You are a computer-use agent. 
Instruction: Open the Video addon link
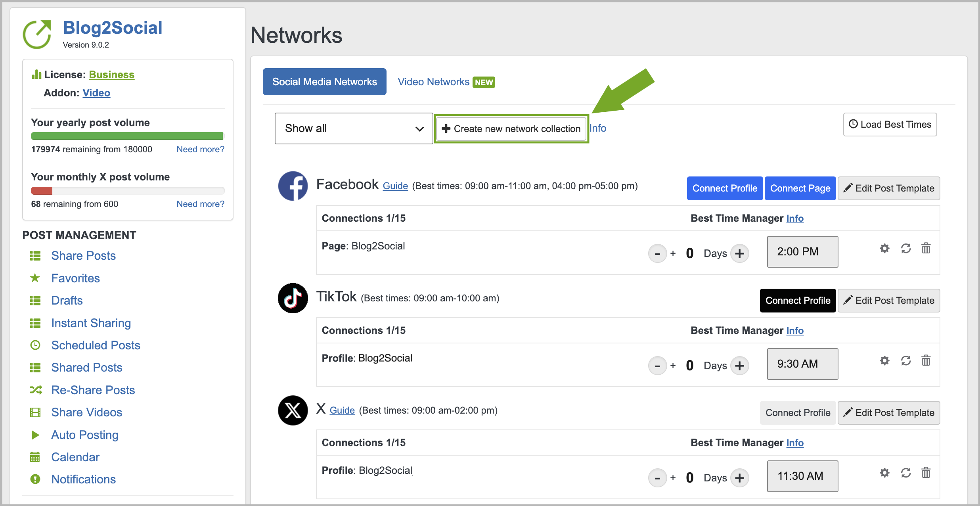(96, 93)
